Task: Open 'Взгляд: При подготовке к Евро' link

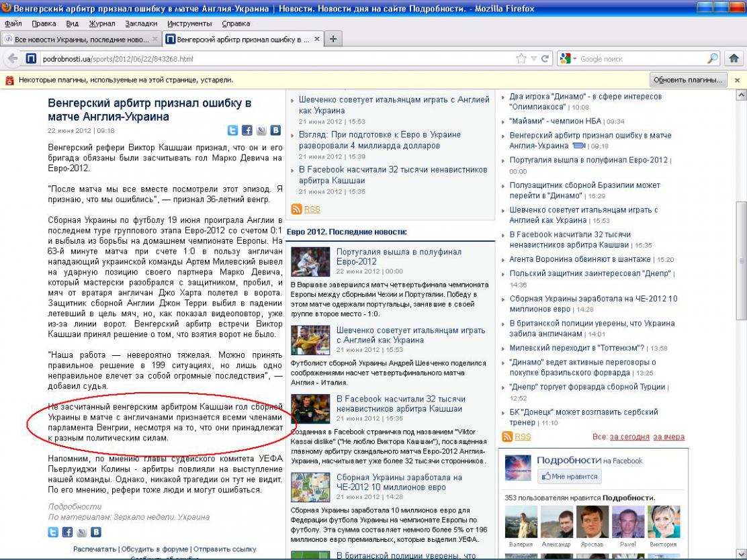Action: pos(380,140)
